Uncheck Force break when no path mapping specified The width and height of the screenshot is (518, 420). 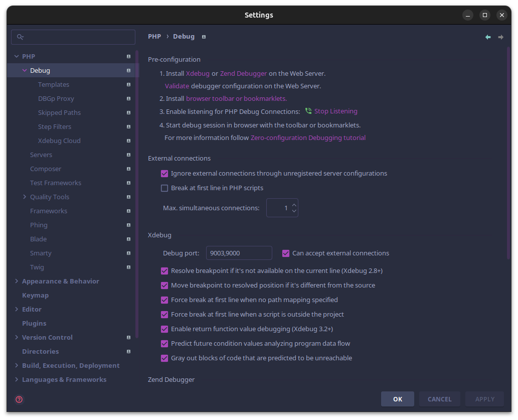[x=164, y=300]
